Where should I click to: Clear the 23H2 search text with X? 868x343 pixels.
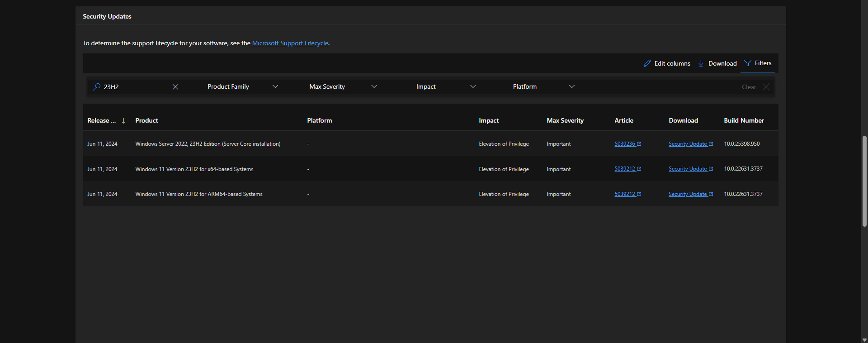point(175,87)
